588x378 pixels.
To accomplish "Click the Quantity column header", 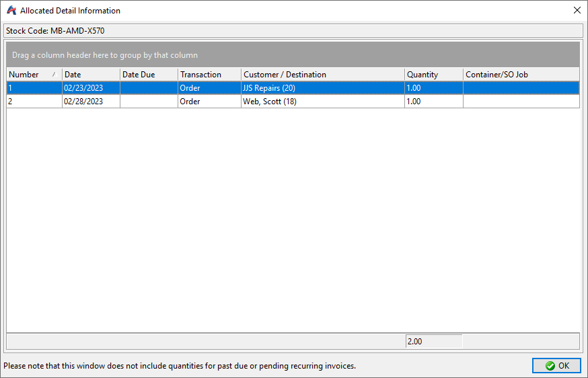I will 433,75.
